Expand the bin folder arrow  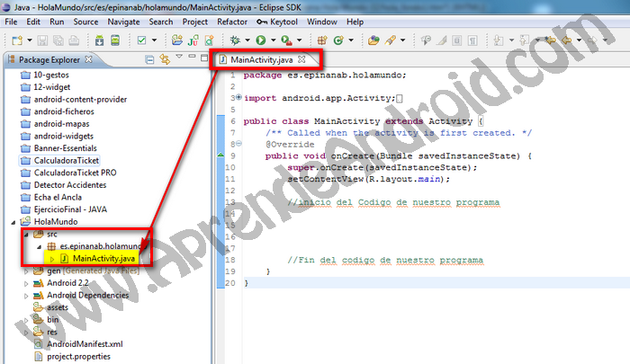click(26, 320)
